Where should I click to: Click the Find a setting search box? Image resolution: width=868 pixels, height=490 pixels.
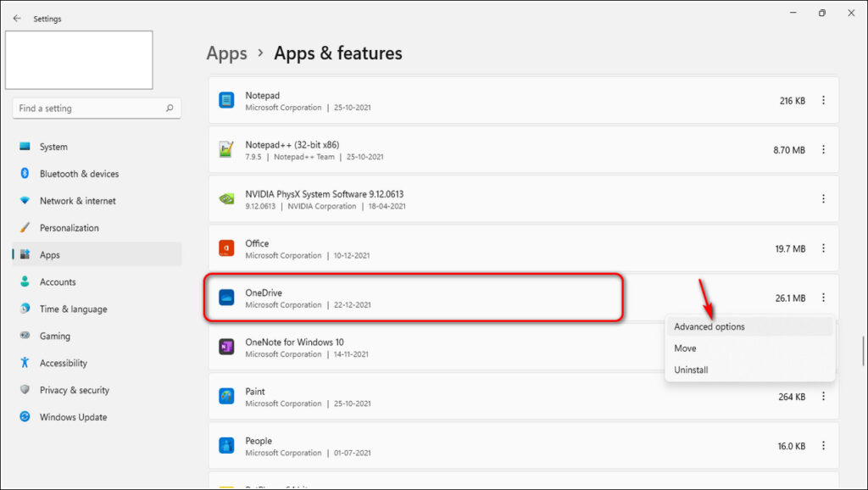[x=97, y=108]
